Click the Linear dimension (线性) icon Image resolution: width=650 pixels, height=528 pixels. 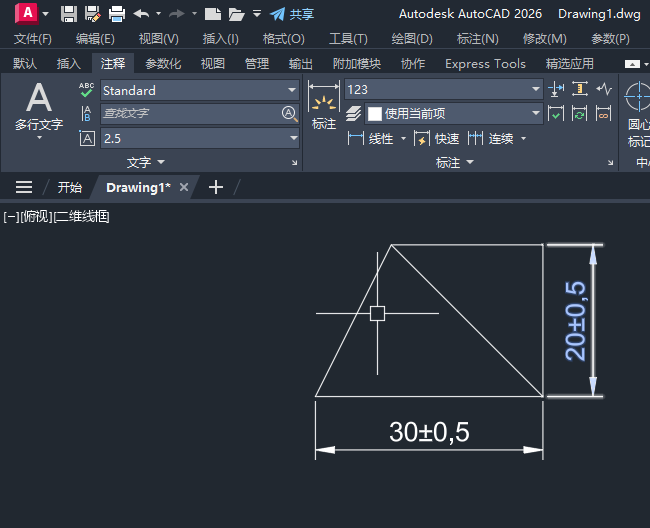point(355,139)
